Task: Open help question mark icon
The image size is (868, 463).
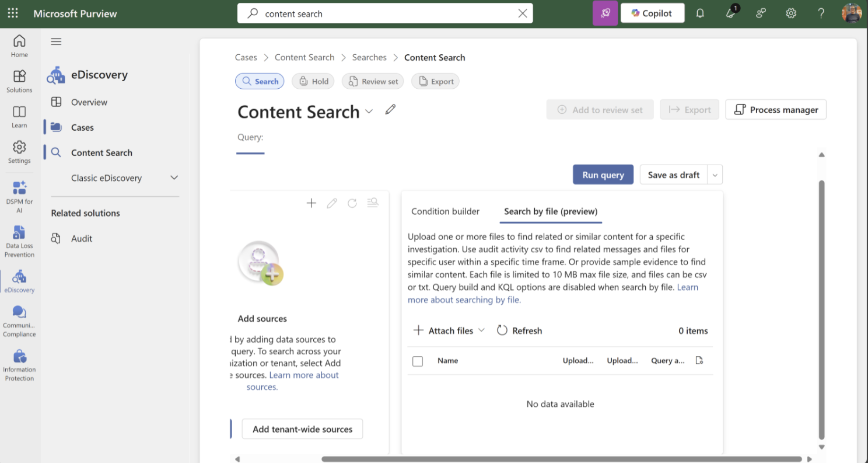Action: point(821,13)
